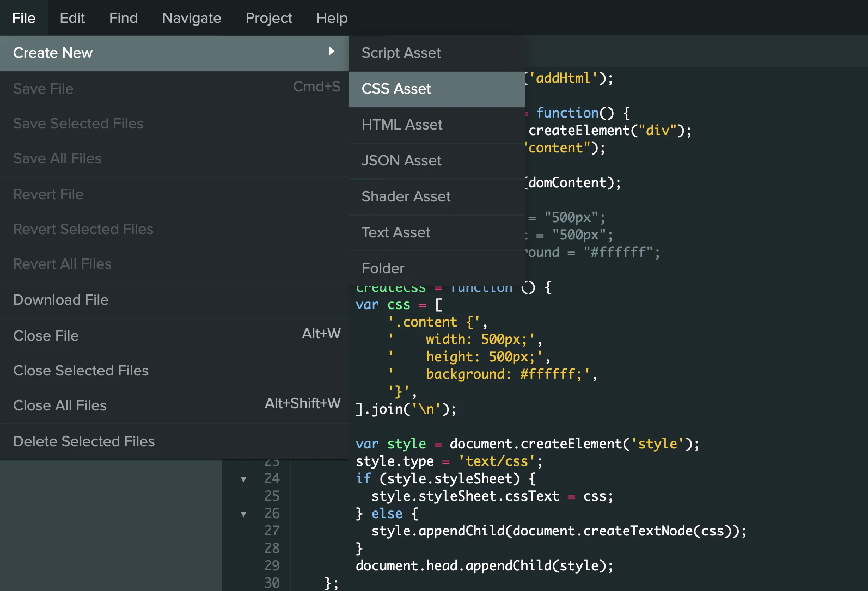Create a new Text Asset
The image size is (868, 591).
click(x=437, y=232)
